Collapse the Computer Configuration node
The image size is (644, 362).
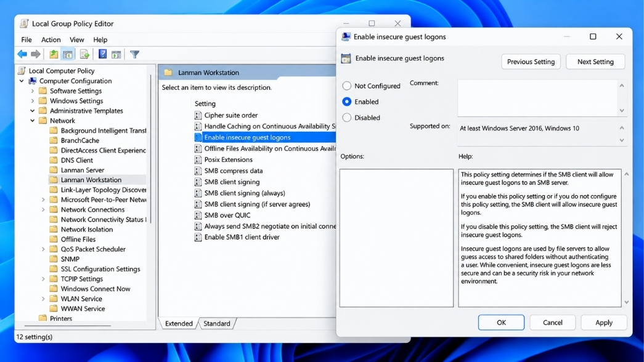coord(22,81)
